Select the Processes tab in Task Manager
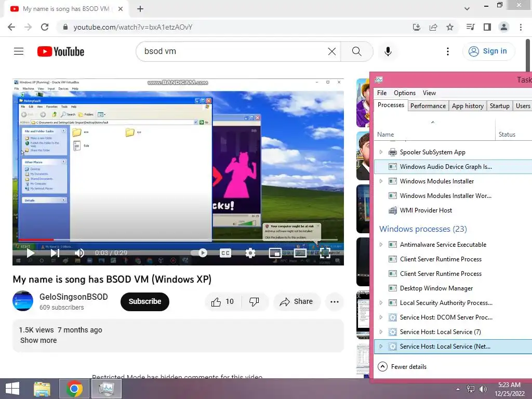Viewport: 532px width, 399px height. click(391, 105)
